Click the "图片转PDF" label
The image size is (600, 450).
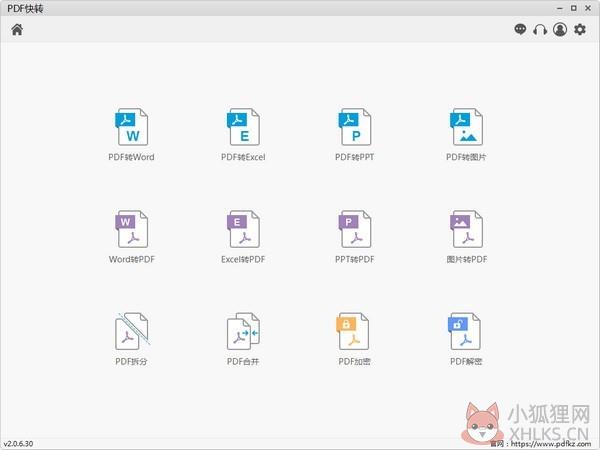tap(466, 259)
